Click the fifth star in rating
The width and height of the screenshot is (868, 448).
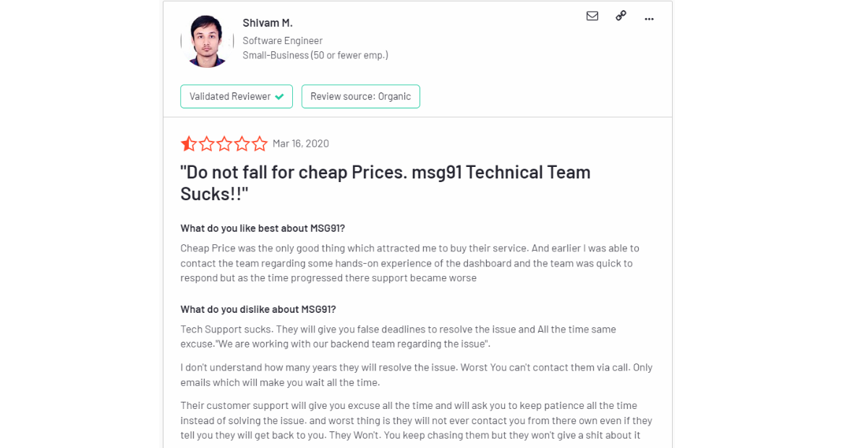point(260,144)
